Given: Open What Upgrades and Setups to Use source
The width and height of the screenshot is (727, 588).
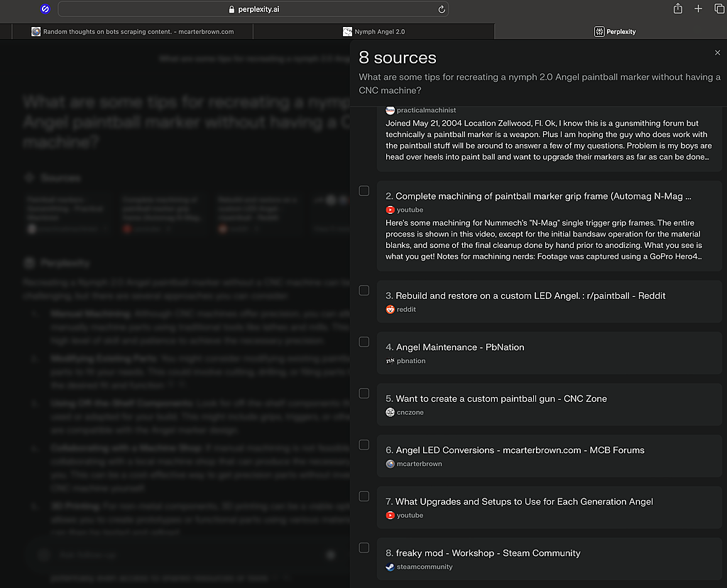Looking at the screenshot, I should [x=519, y=502].
